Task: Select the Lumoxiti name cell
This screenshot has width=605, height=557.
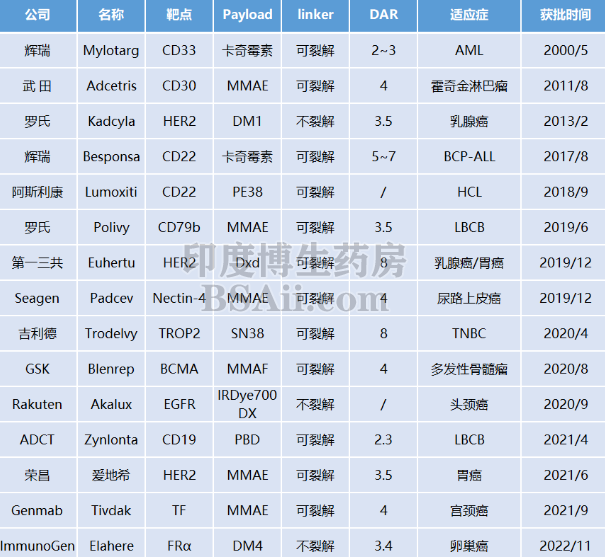Action: tap(111, 192)
